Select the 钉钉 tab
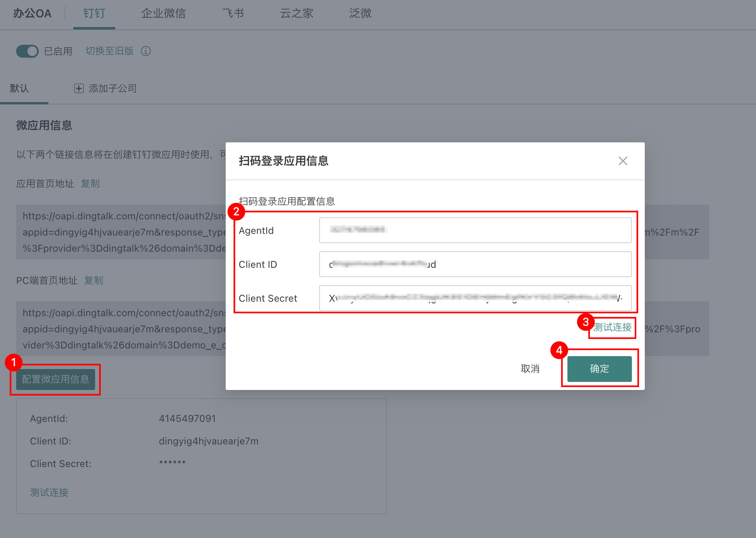 tap(94, 13)
